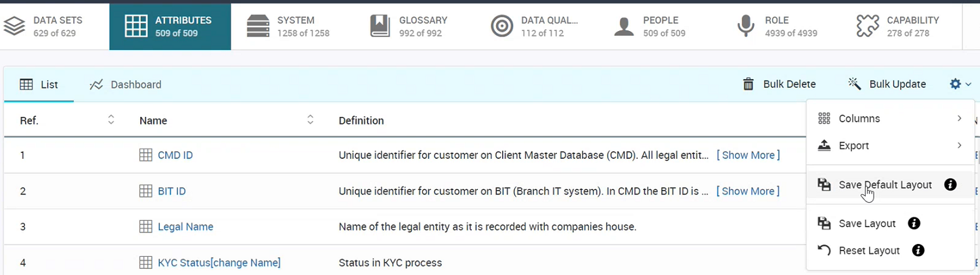Expand the Columns submenu
The height and width of the screenshot is (275, 980).
click(891, 118)
